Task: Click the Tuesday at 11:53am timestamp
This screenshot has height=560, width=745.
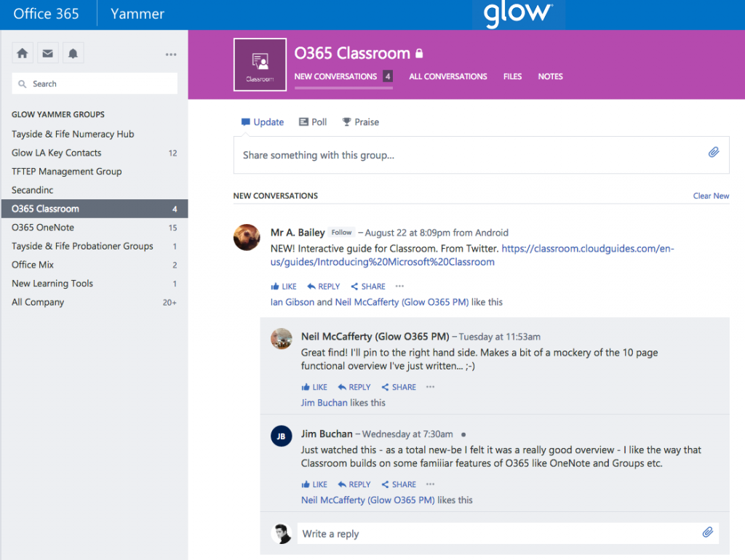Action: click(499, 337)
